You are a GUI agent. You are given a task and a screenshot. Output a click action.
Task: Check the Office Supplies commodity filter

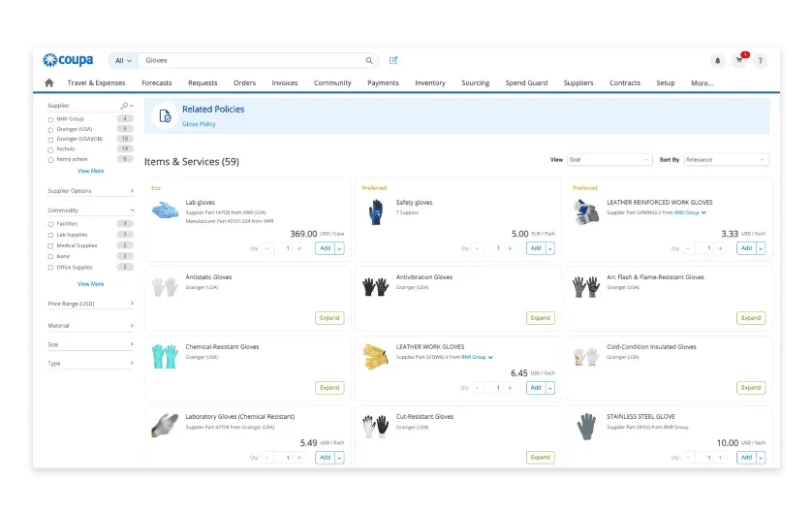click(50, 268)
